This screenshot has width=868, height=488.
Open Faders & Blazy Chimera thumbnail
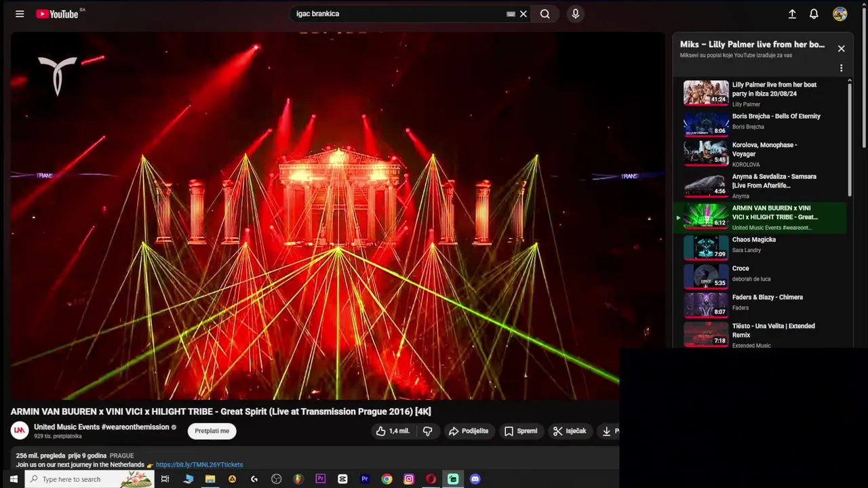[x=706, y=305]
